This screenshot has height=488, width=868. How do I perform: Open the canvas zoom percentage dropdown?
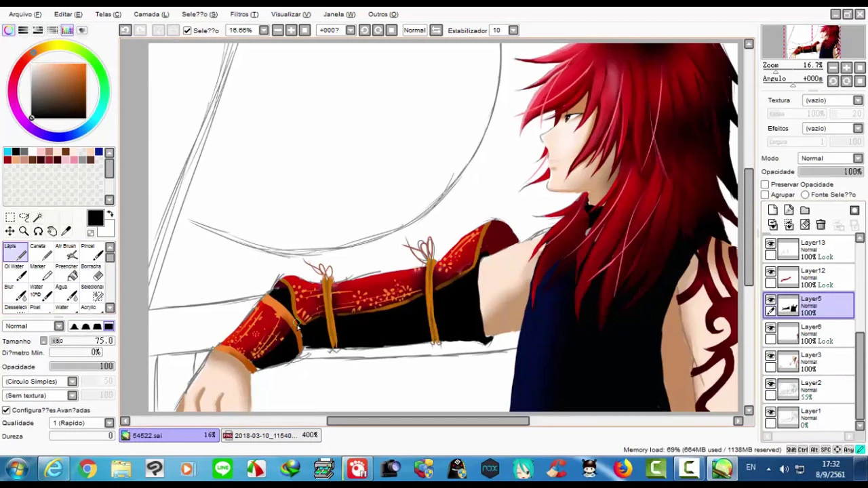264,30
